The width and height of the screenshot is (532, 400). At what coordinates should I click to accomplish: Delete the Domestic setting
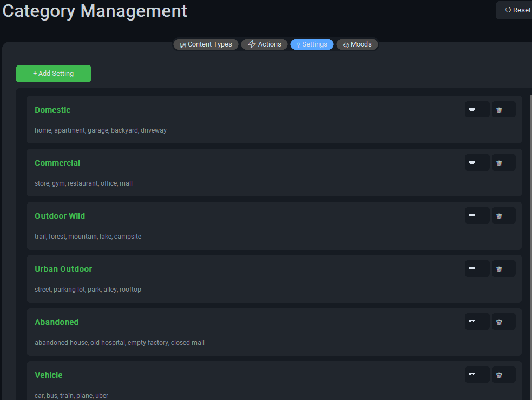503,109
